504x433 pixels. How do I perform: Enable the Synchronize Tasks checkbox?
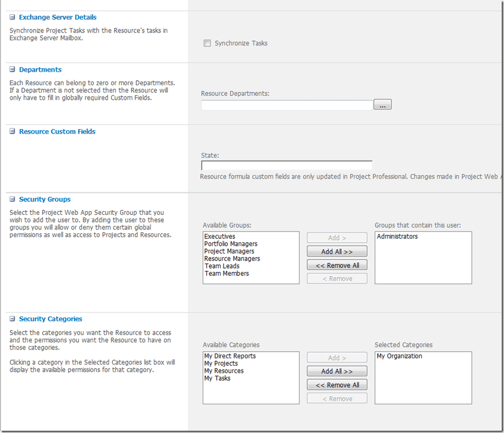pos(207,43)
